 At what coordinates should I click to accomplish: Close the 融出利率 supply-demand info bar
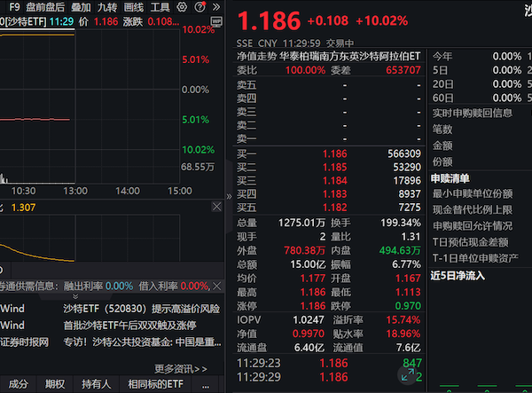tap(217, 286)
